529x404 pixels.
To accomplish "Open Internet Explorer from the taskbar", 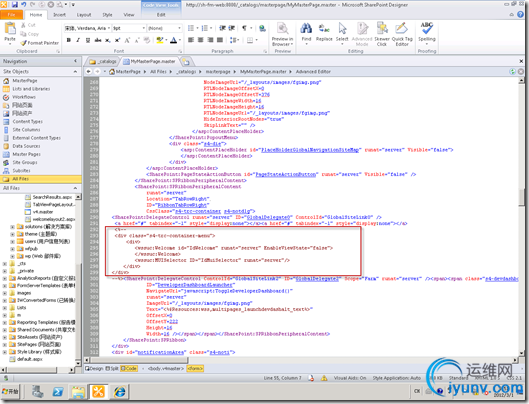I will tap(119, 392).
